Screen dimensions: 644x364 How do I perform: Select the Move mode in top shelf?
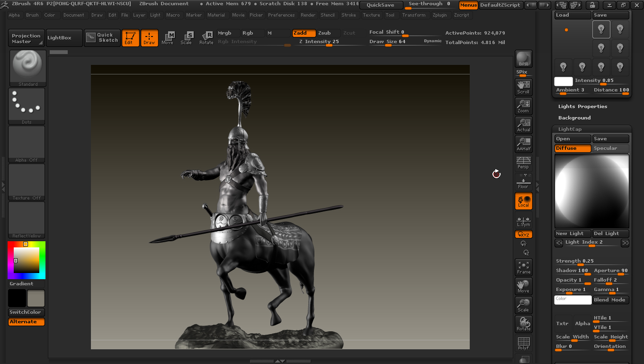[x=168, y=38]
